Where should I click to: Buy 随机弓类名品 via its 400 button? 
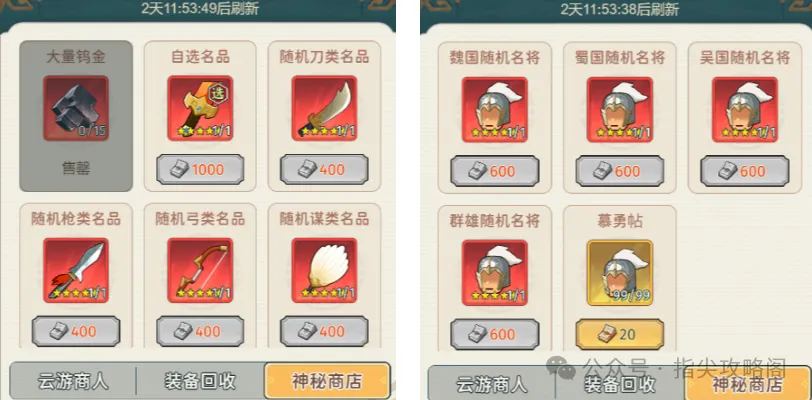point(200,332)
